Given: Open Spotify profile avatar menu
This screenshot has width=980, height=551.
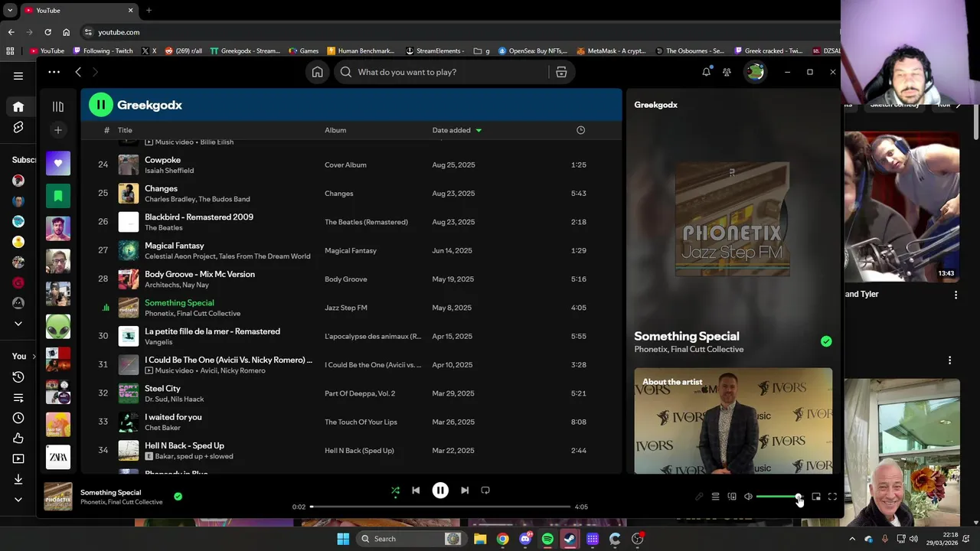Looking at the screenshot, I should 755,72.
